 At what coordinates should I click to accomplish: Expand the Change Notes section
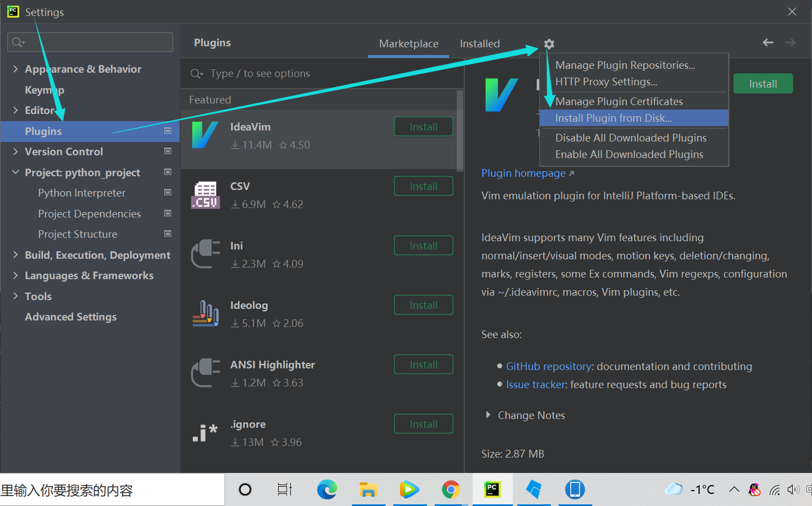pyautogui.click(x=488, y=415)
